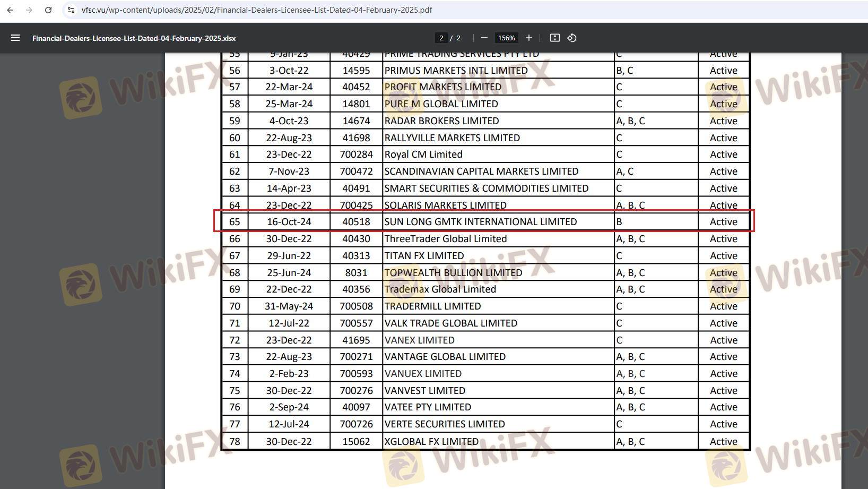
Task: Fit PDF to page
Action: (554, 38)
